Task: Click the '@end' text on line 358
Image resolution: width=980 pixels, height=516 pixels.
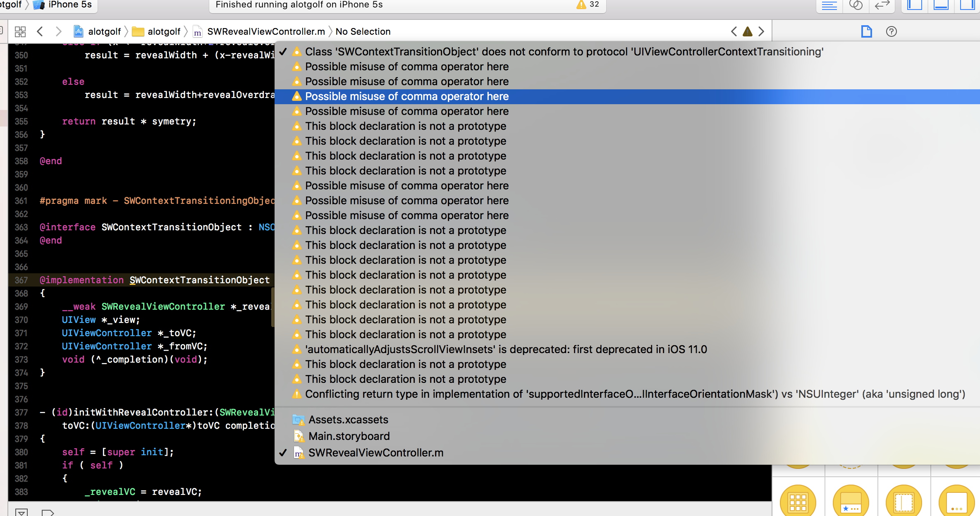Action: (x=50, y=161)
